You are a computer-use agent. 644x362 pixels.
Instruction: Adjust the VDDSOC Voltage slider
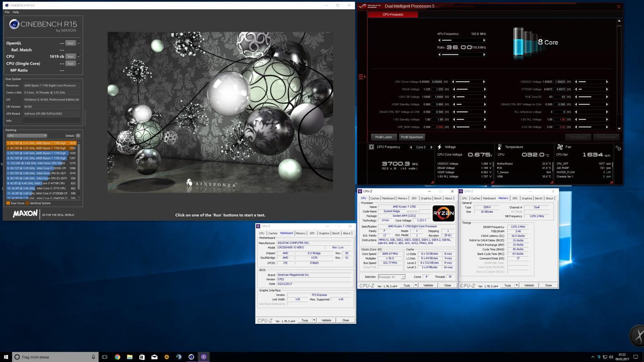coord(591,82)
